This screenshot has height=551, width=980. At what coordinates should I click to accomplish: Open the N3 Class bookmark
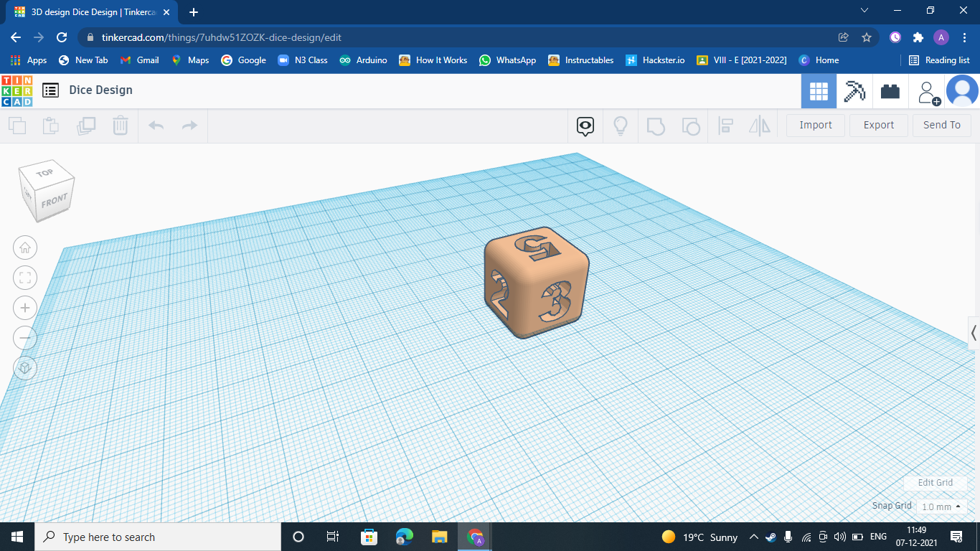[x=302, y=60]
